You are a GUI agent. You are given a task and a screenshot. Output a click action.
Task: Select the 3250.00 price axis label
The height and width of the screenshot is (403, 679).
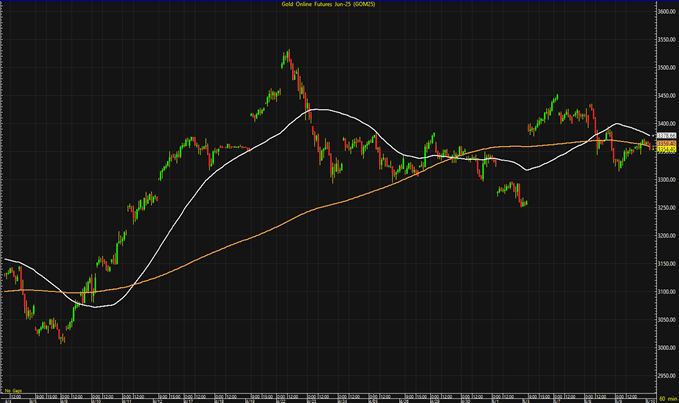[666, 208]
